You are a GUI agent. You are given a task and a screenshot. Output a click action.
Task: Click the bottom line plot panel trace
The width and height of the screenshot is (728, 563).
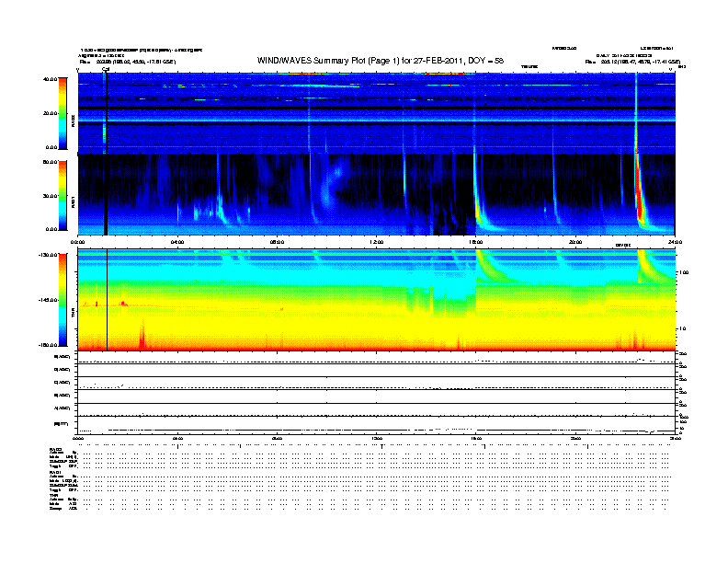(x=376, y=431)
